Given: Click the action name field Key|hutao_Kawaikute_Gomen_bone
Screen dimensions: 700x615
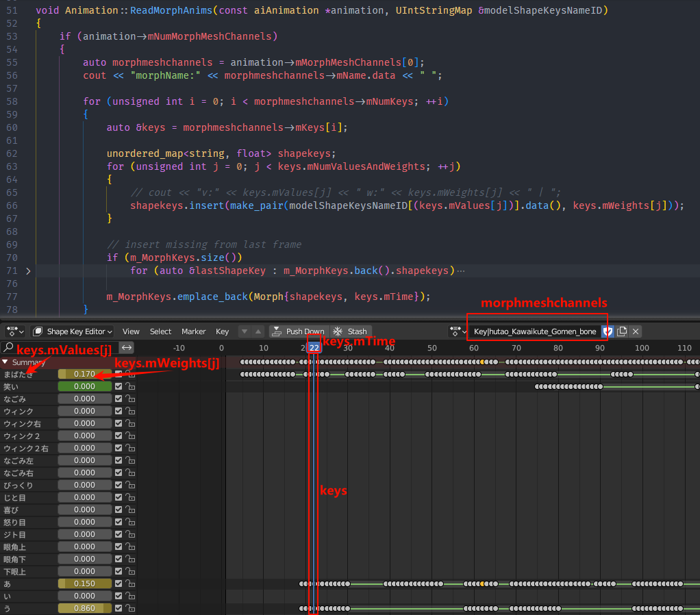Looking at the screenshot, I should click(x=534, y=331).
